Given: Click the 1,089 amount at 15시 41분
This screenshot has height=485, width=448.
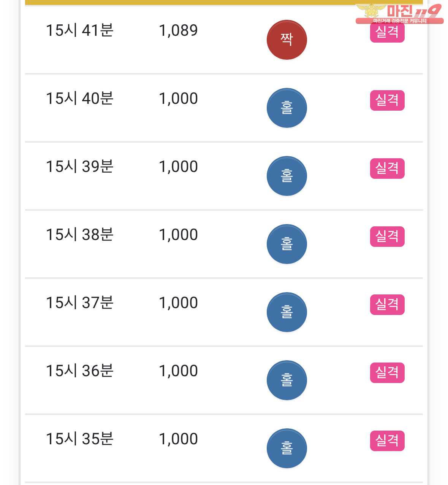Looking at the screenshot, I should (178, 31).
